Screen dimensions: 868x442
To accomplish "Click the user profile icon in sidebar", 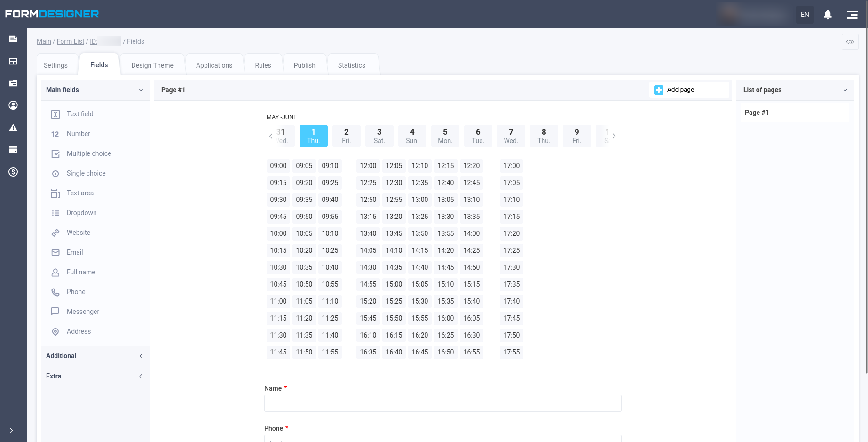I will point(13,105).
